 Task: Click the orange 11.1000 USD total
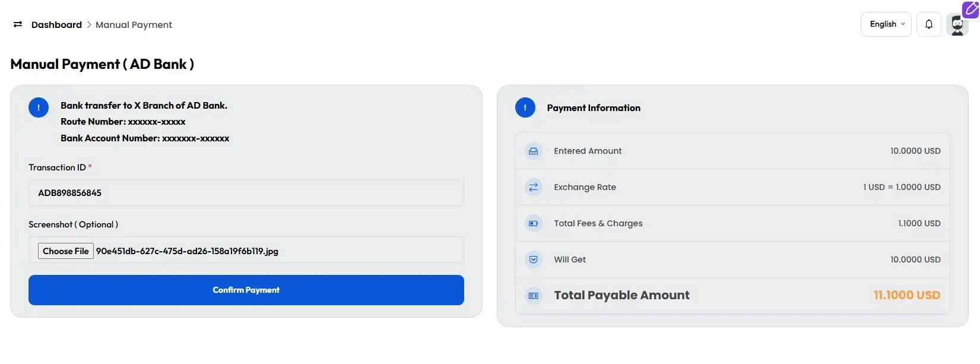(907, 295)
